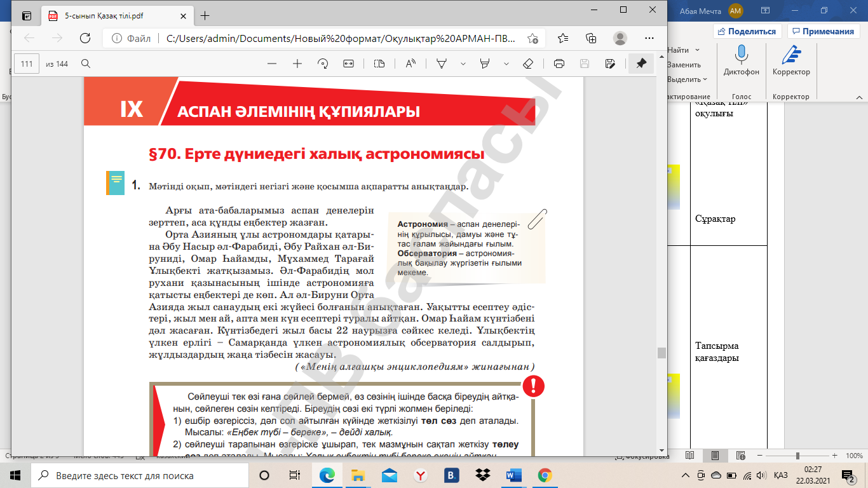Select the Erase tool in PDF toolbar
The image size is (868, 488).
[x=527, y=64]
